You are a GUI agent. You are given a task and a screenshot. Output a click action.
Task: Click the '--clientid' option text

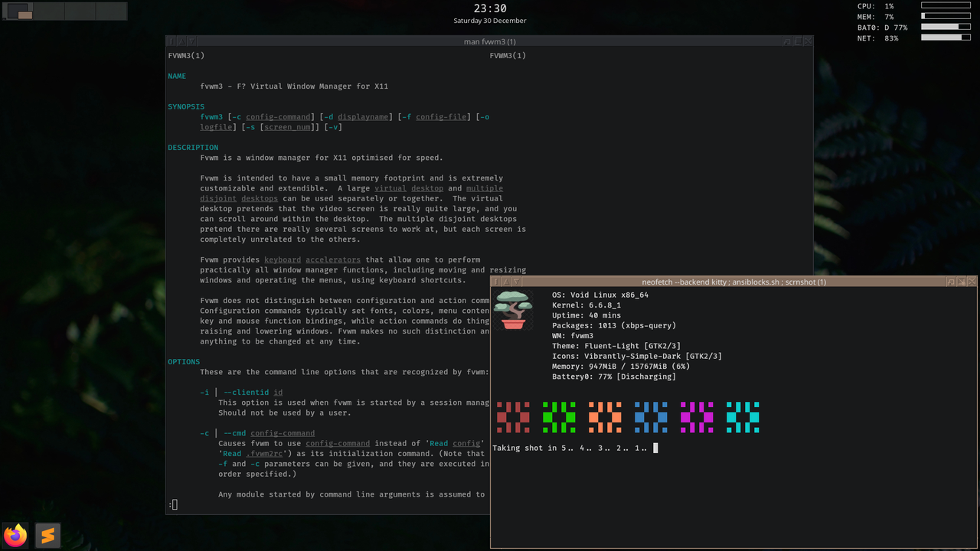pyautogui.click(x=246, y=392)
